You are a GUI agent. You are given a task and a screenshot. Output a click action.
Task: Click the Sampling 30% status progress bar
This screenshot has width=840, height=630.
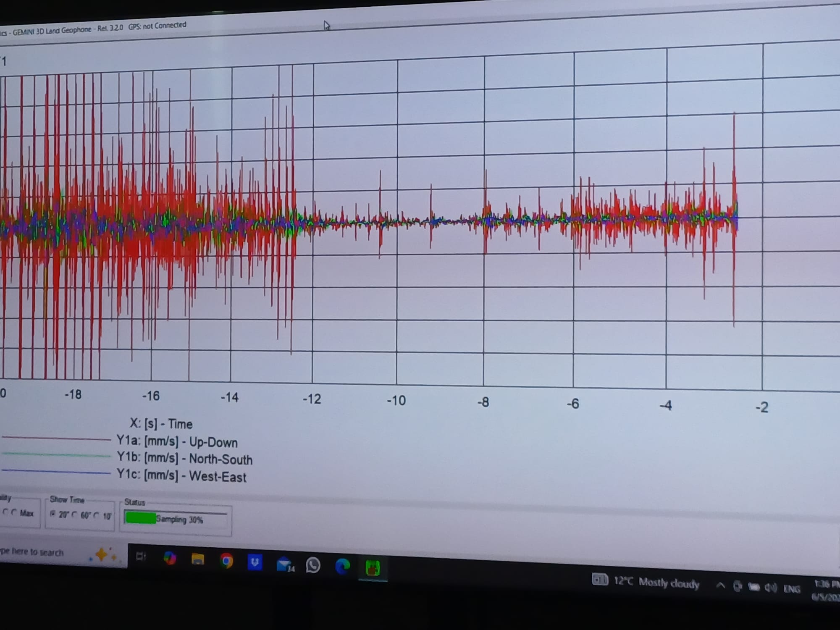click(175, 519)
